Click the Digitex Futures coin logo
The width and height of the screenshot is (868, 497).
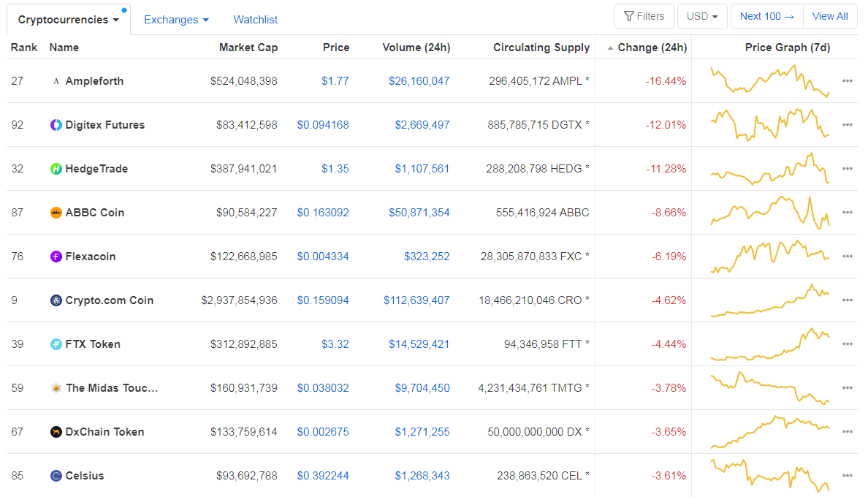pos(56,125)
